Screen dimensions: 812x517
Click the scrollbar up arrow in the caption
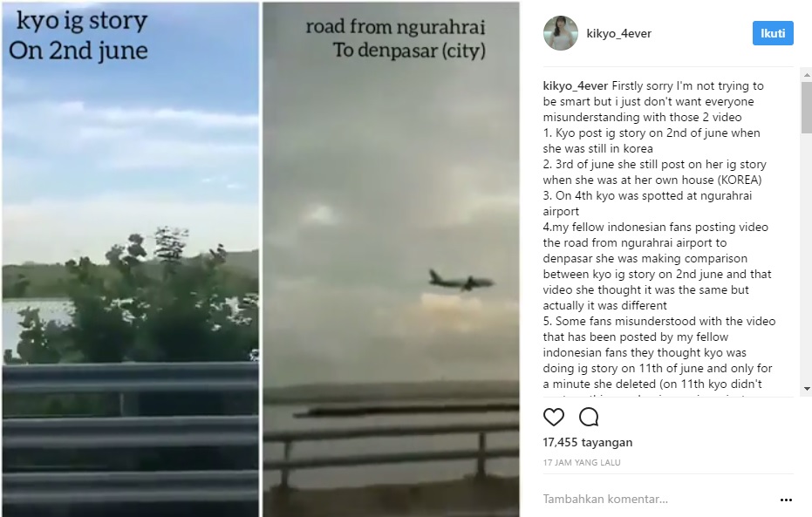click(807, 75)
